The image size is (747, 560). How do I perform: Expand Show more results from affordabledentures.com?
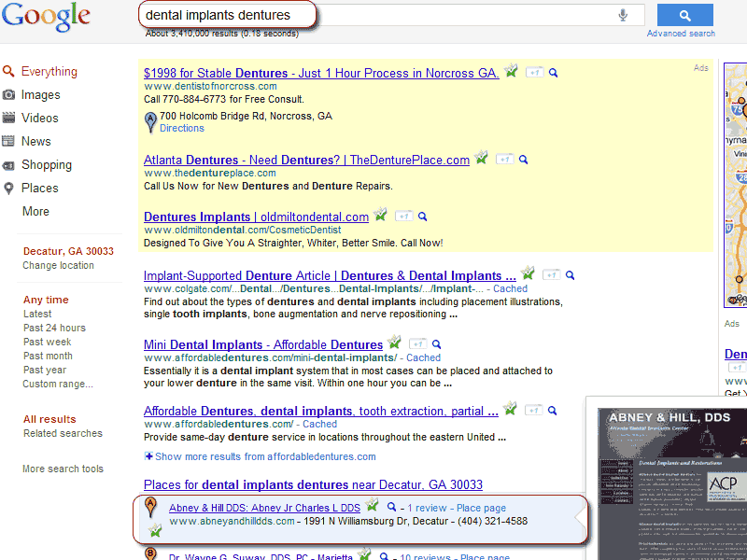click(261, 456)
